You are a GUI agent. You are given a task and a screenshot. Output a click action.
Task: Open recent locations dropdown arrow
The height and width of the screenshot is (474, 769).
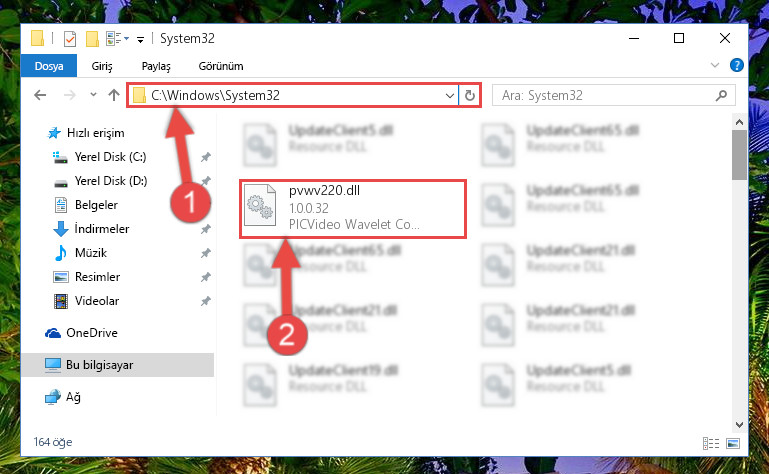93,95
